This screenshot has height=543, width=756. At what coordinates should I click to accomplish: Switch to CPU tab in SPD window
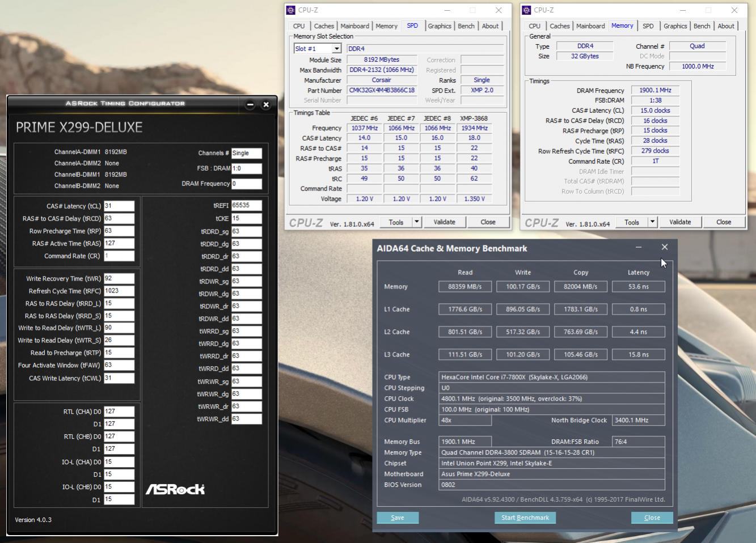pyautogui.click(x=299, y=26)
